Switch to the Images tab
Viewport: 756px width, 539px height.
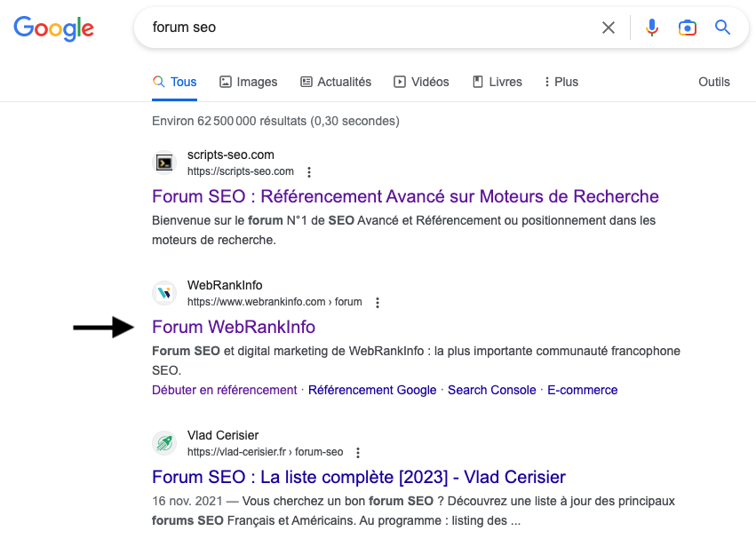[249, 82]
